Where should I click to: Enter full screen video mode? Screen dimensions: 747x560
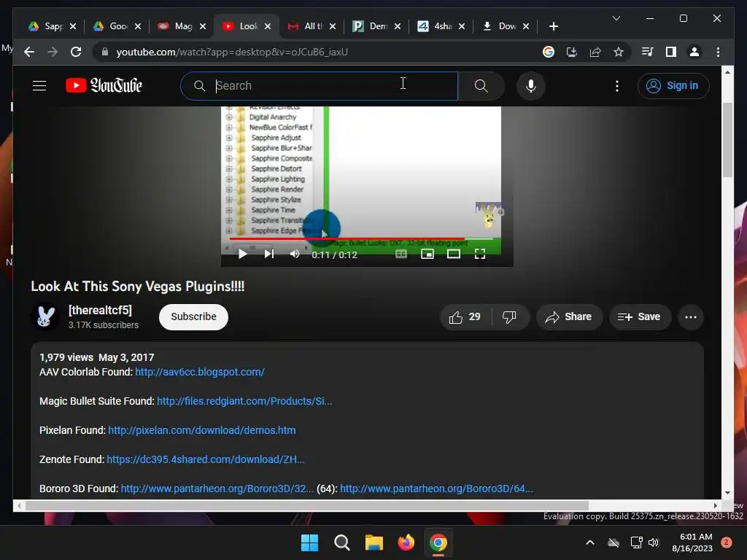coord(480,254)
